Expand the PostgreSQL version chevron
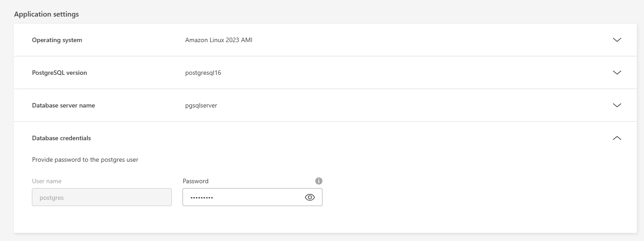The width and height of the screenshot is (644, 241). 617,73
